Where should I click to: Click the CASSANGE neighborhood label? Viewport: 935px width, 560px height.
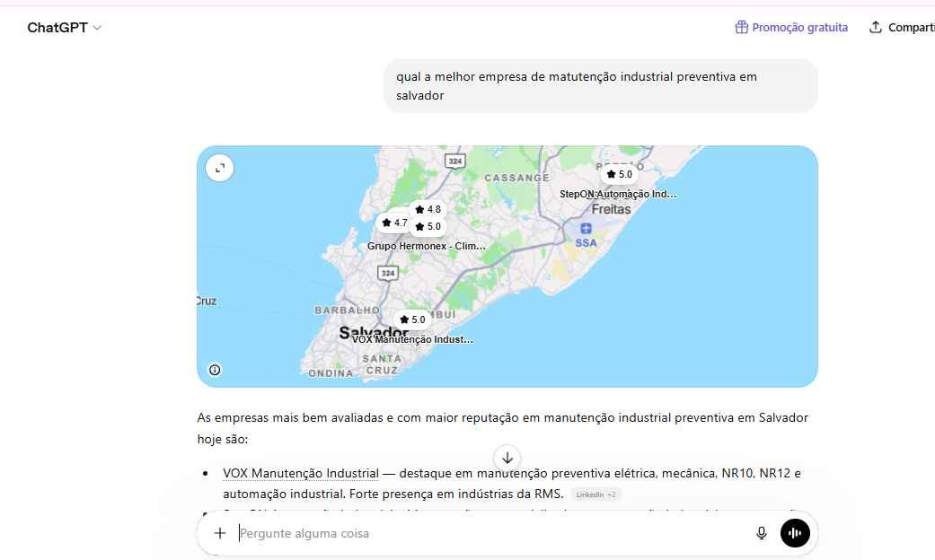pyautogui.click(x=517, y=178)
